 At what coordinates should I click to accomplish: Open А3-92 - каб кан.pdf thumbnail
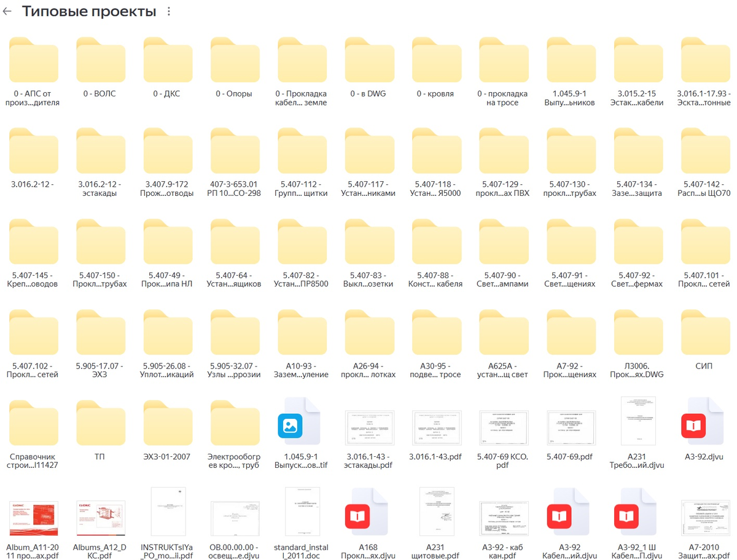(x=504, y=518)
